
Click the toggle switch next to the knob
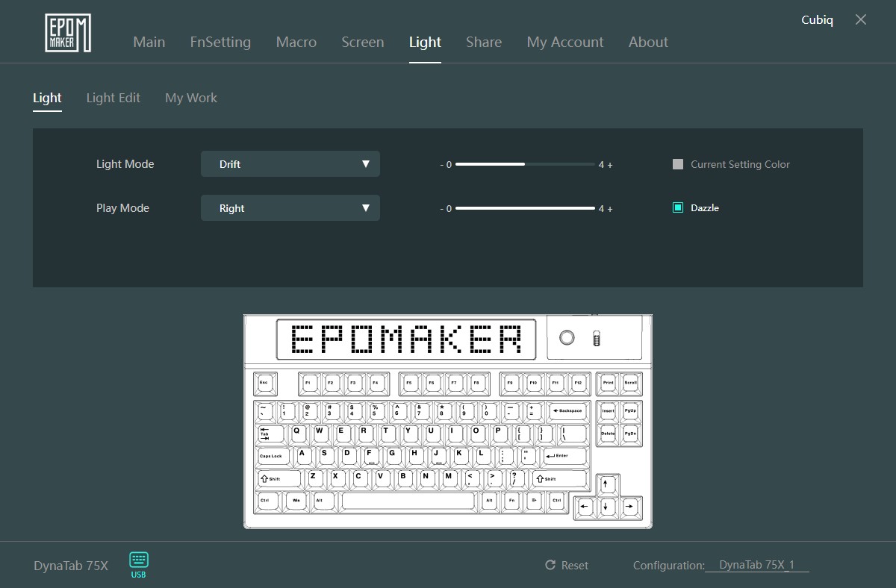(x=596, y=339)
